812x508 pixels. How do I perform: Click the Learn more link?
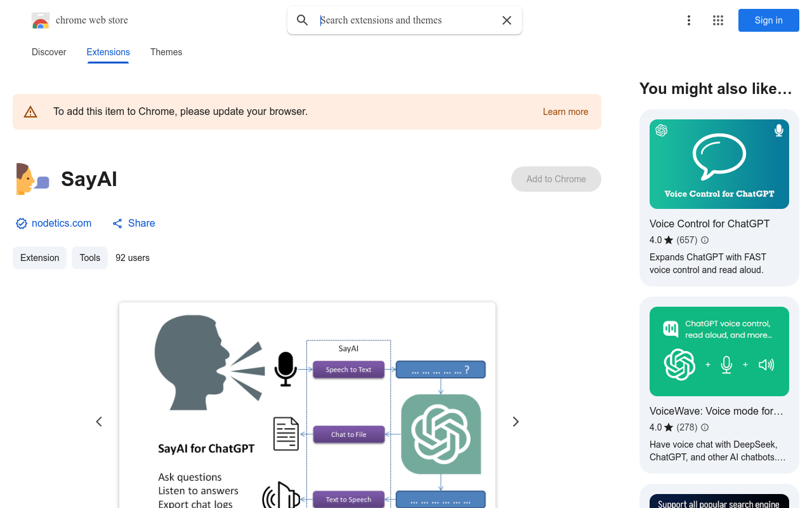pyautogui.click(x=565, y=112)
